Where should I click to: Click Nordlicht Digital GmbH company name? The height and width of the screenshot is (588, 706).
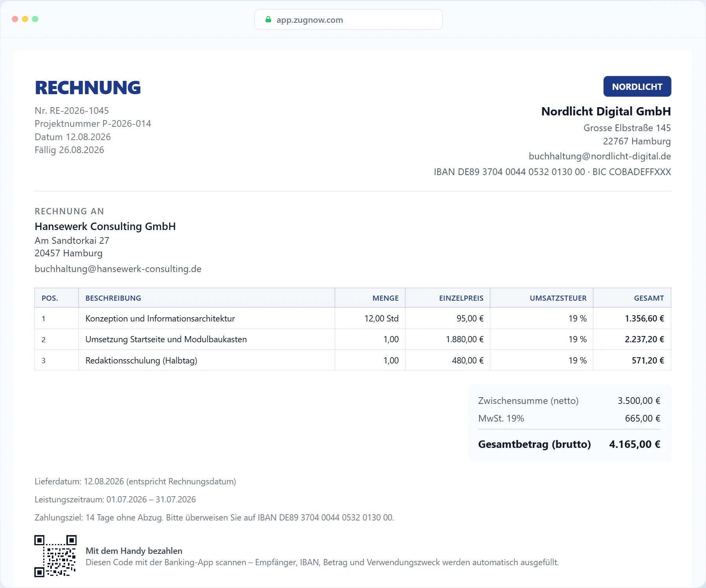pyautogui.click(x=606, y=111)
